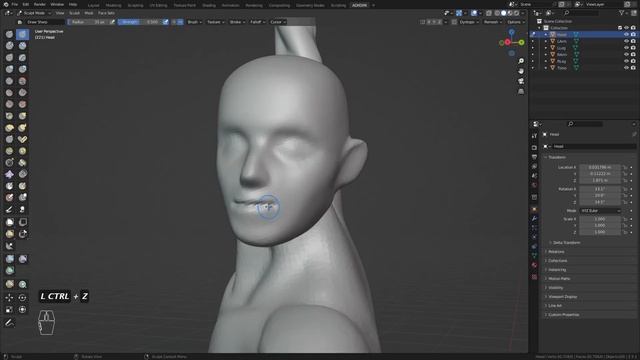Adjust the brush Radius slider
The width and height of the screenshot is (640, 360).
pos(88,22)
